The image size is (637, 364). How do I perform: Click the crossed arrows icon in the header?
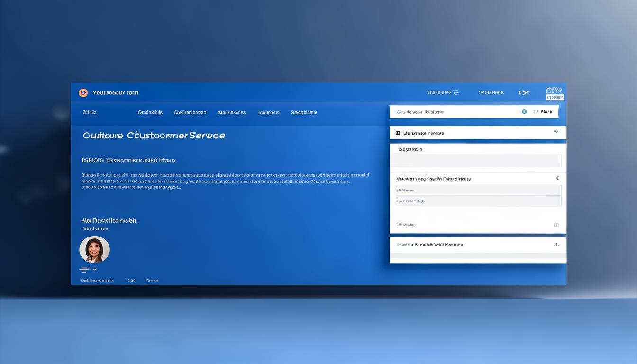[x=524, y=93]
